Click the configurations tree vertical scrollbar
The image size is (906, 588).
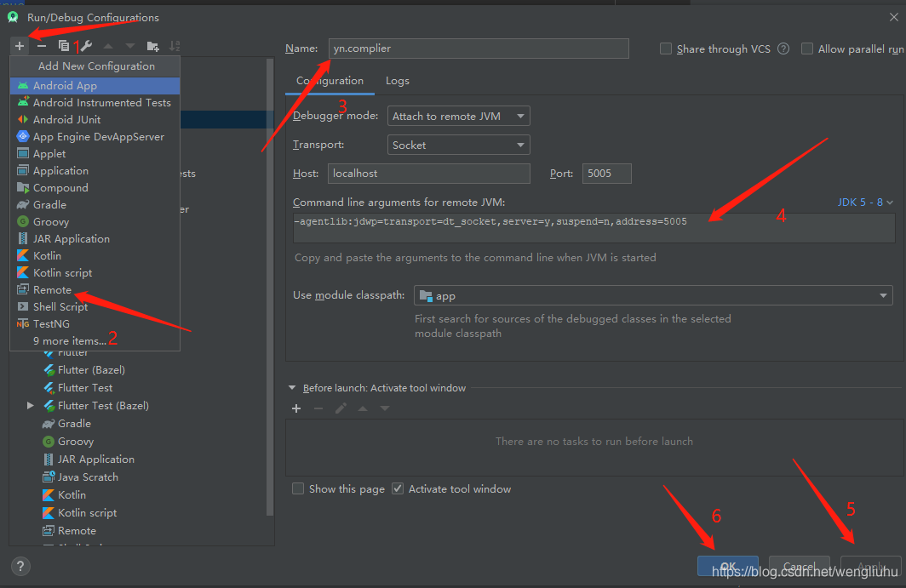pos(269,287)
